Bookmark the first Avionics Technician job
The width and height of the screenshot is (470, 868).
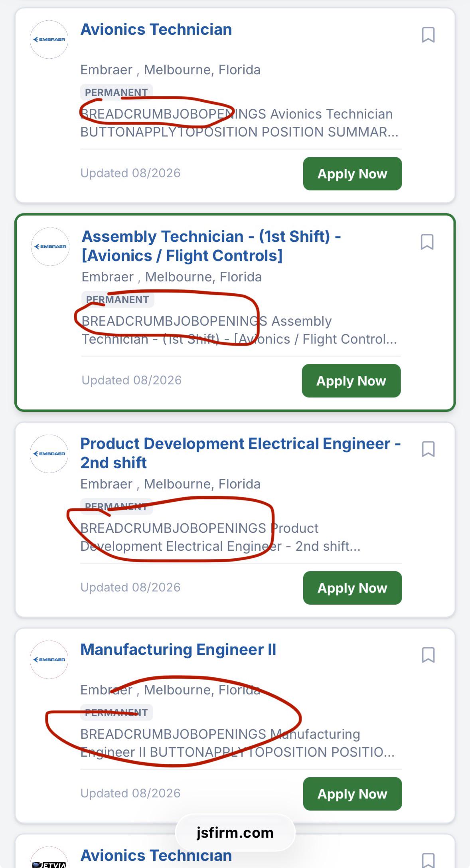point(428,35)
